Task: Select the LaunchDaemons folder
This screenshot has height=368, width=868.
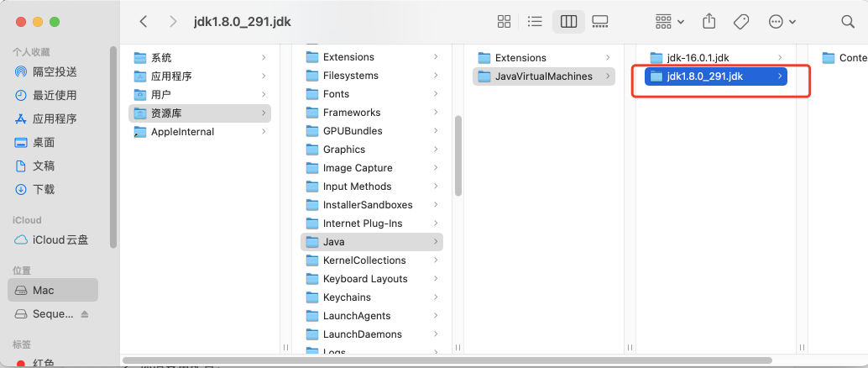Action: pos(372,334)
